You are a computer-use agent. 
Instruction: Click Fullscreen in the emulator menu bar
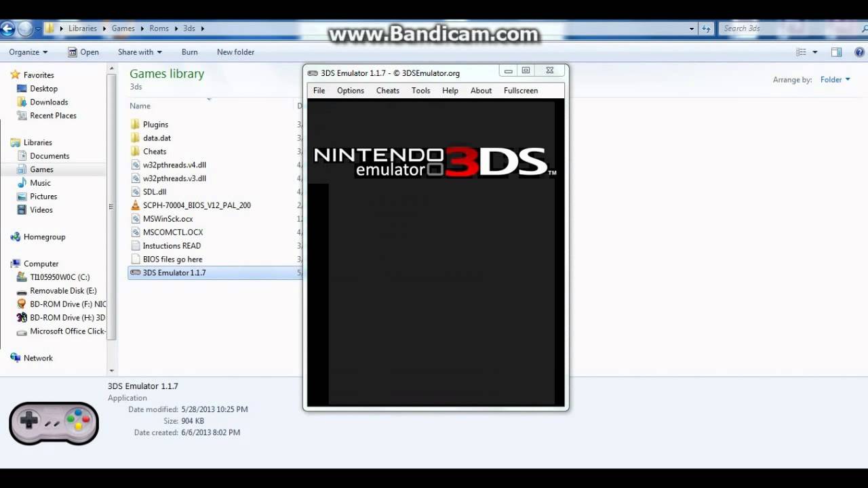tap(521, 90)
